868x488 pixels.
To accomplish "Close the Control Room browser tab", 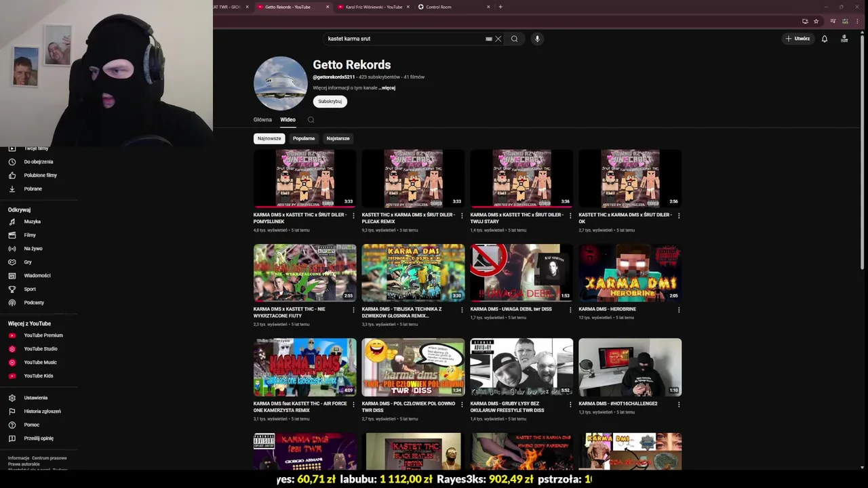I will pos(488,7).
